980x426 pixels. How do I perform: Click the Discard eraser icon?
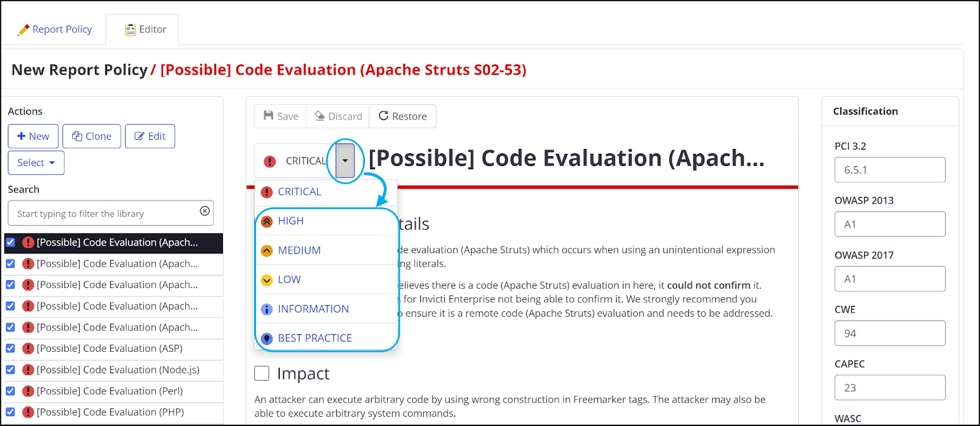coord(320,116)
